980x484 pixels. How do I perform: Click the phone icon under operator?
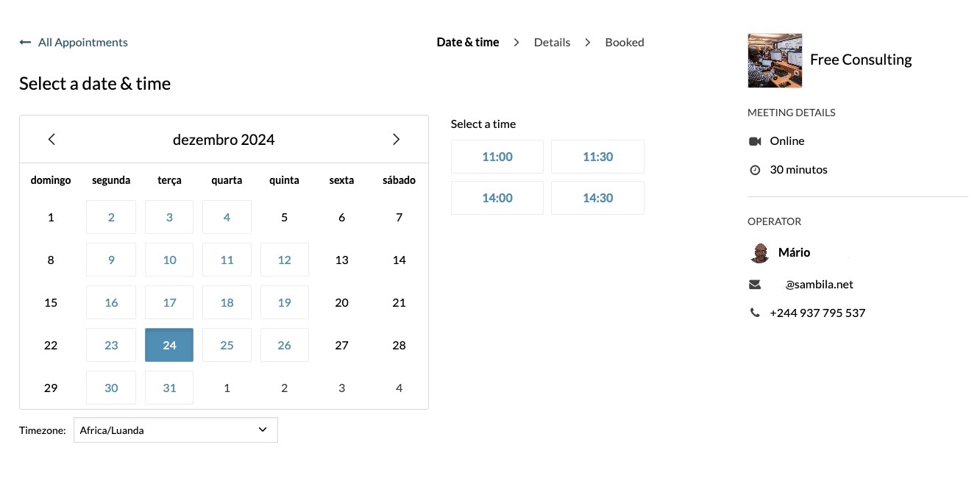point(754,313)
